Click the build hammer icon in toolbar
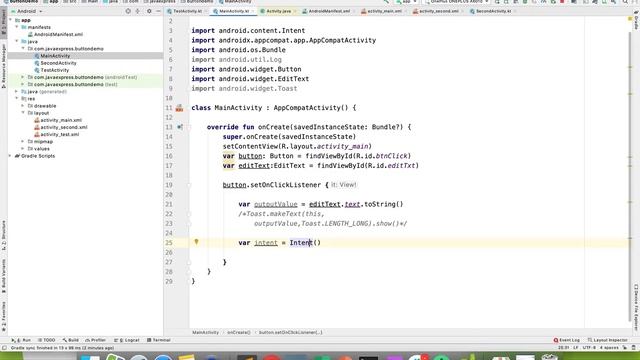The width and height of the screenshot is (640, 360). click(386, 2)
